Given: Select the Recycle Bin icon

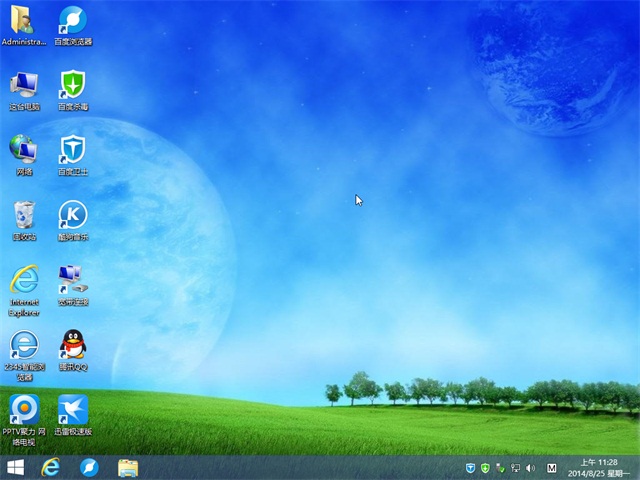Looking at the screenshot, I should (x=24, y=215).
